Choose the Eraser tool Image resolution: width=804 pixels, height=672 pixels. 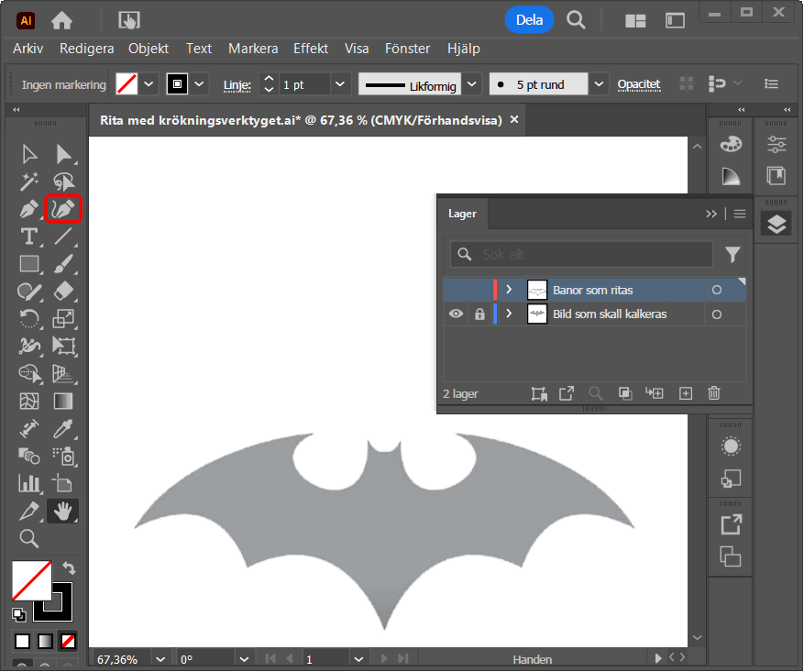pyautogui.click(x=63, y=292)
